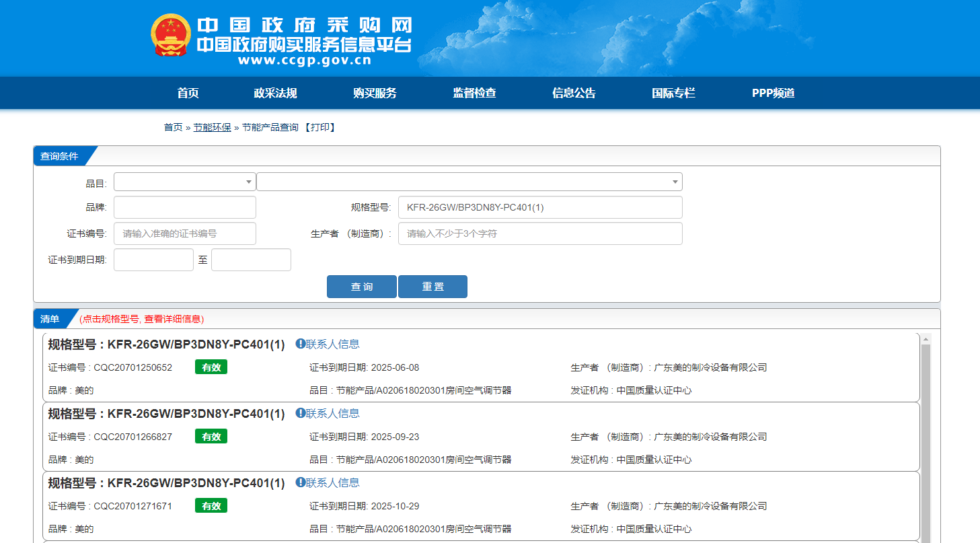Click expiry date text 2025-10-29
The height and width of the screenshot is (543, 980).
click(x=395, y=506)
